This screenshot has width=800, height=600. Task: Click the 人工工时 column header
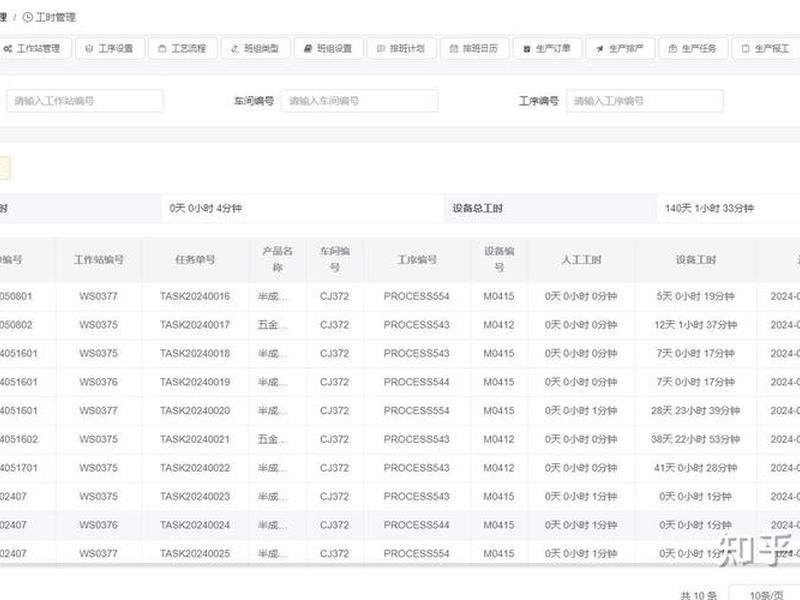pyautogui.click(x=582, y=260)
